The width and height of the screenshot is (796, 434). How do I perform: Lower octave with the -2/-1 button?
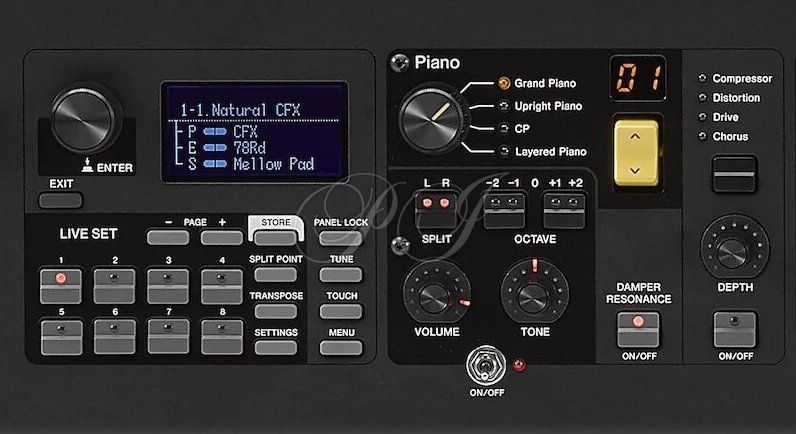[504, 210]
